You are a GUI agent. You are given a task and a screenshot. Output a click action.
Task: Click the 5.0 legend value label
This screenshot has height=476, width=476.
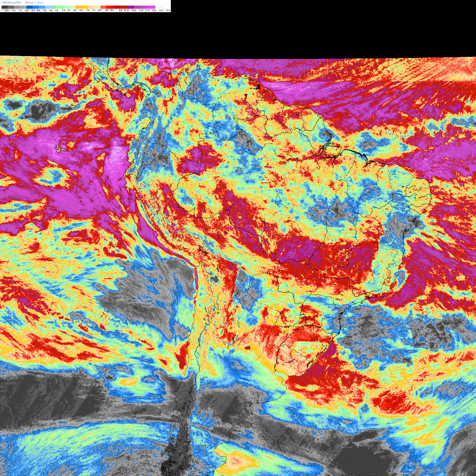[x=63, y=10]
